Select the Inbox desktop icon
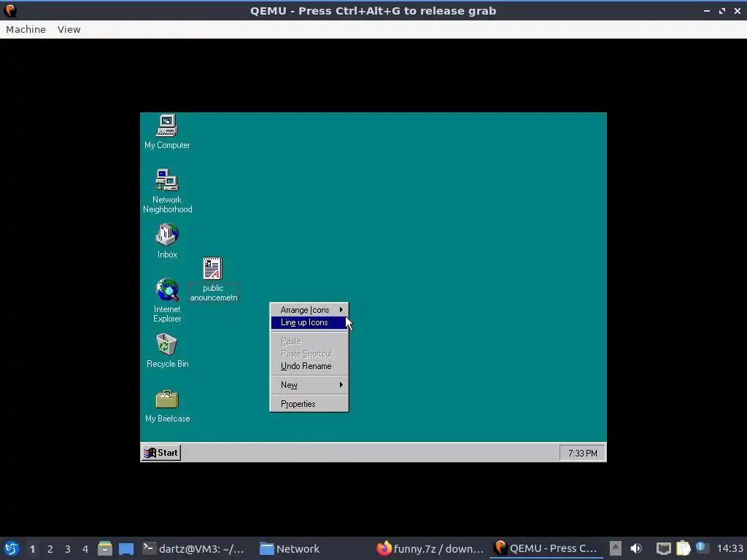The image size is (747, 560). (167, 241)
